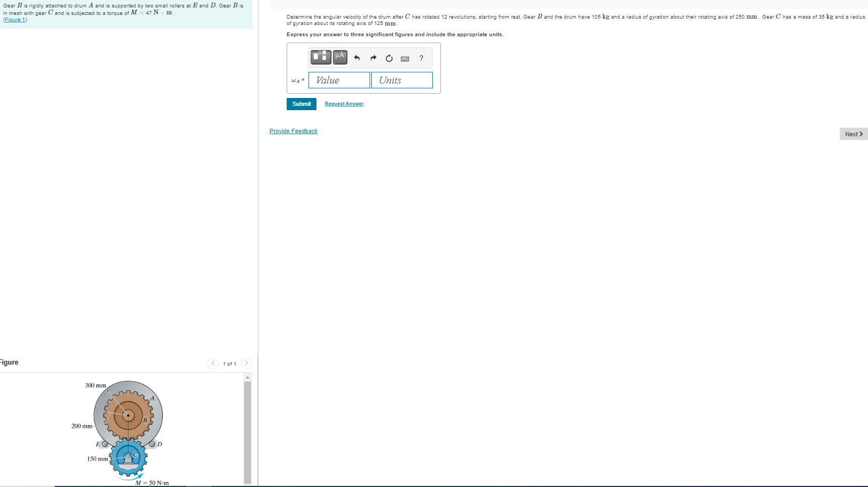This screenshot has height=487, width=868.
Task: Open the Figure 1 hyperlink
Action: click(15, 19)
